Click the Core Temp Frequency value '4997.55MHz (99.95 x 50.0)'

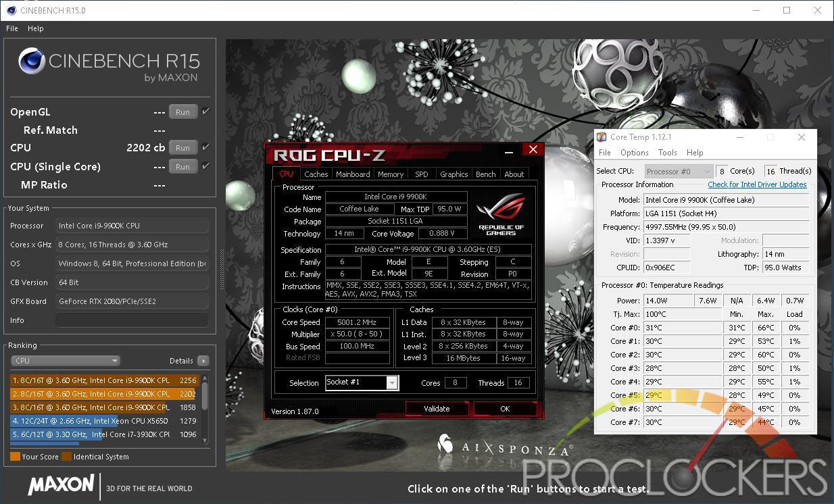point(726,227)
